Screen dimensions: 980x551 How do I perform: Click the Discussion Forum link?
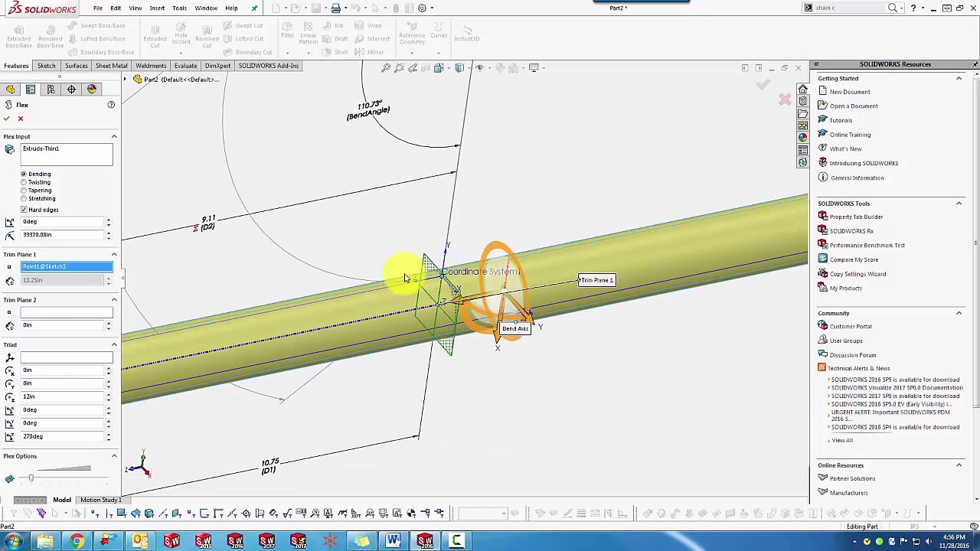click(853, 355)
